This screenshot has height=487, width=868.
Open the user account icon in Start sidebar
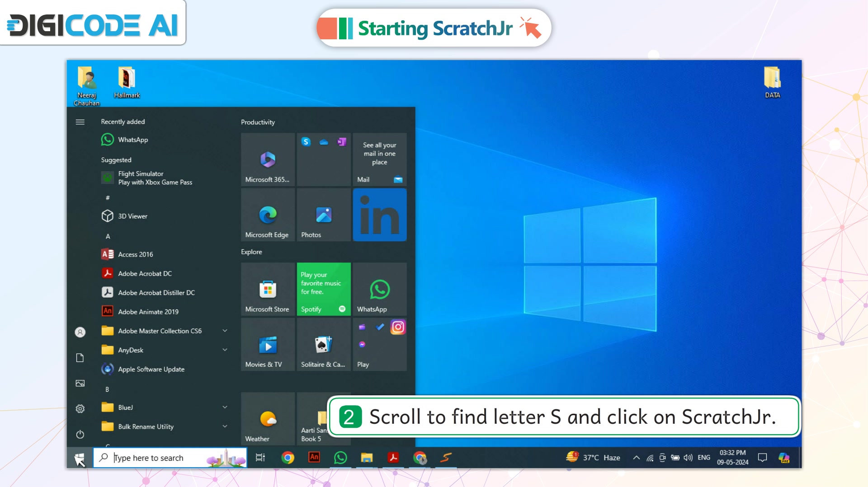(x=80, y=332)
